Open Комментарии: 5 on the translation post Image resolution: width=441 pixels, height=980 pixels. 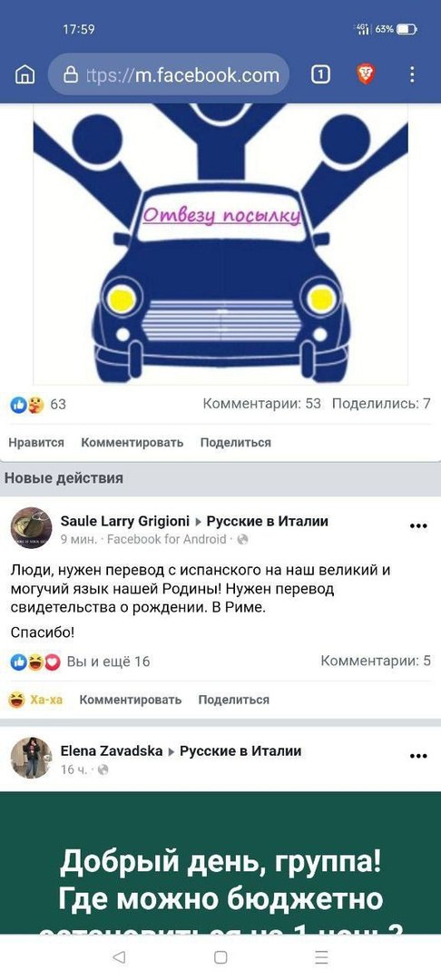(x=376, y=661)
